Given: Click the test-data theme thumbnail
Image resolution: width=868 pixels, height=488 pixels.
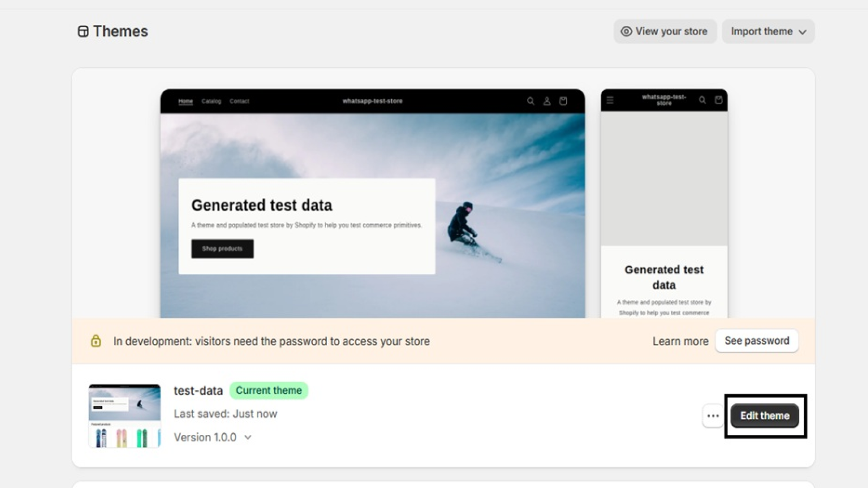Looking at the screenshot, I should [x=125, y=416].
